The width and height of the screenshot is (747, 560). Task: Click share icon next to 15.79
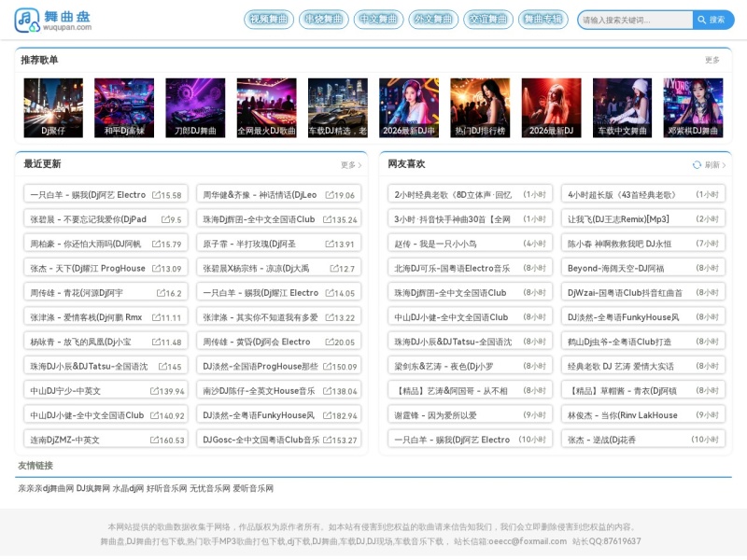[156, 244]
